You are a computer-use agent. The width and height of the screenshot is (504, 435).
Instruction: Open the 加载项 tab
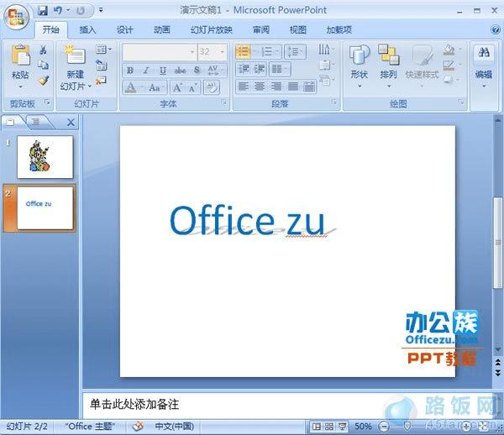coord(339,30)
